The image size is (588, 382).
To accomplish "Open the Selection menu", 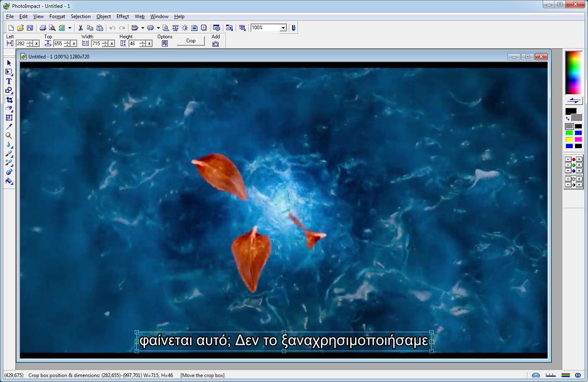I will (x=81, y=16).
